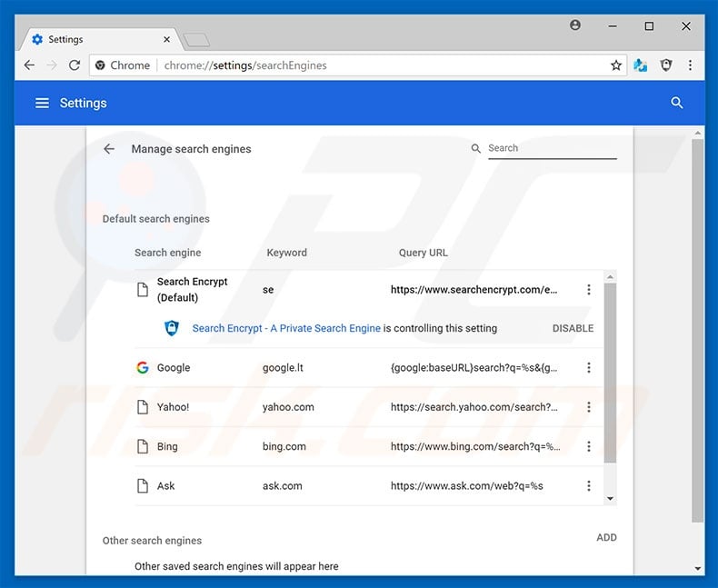Click the site info Chrome icon

[100, 65]
